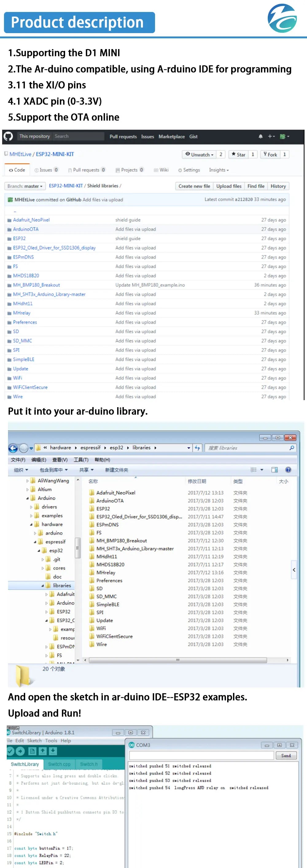Click the Arduino Save sketch icon
This screenshot has height=868, width=307.
click(x=53, y=751)
